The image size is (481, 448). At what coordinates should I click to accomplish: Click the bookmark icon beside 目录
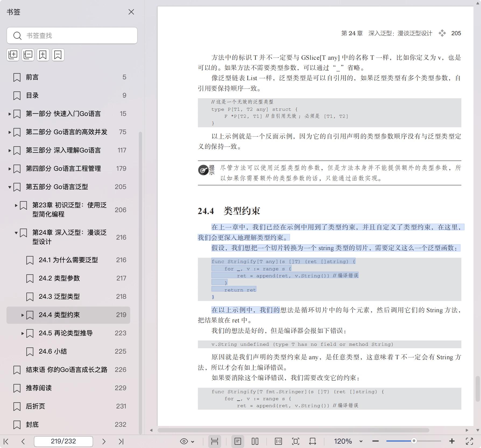coord(17,96)
